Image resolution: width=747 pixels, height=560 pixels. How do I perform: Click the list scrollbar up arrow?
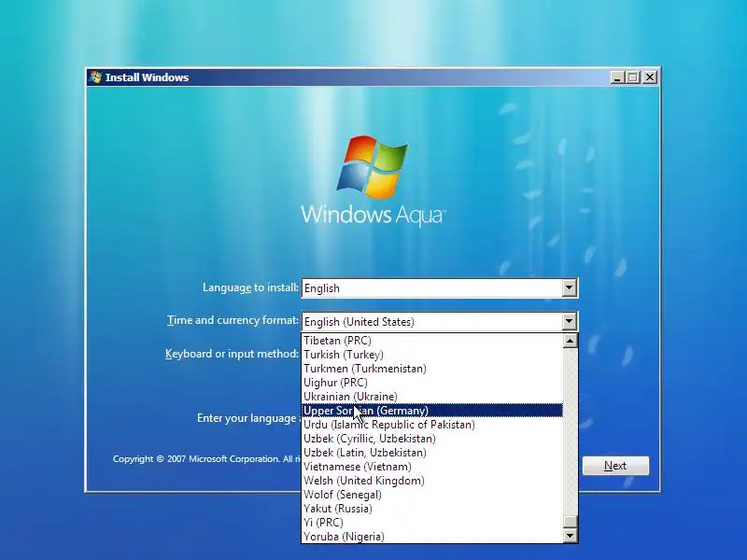tap(570, 341)
